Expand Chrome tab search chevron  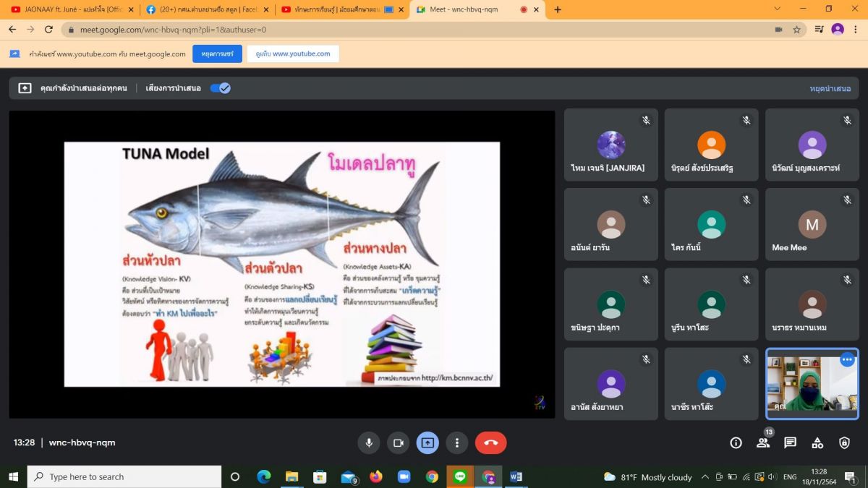pos(777,9)
